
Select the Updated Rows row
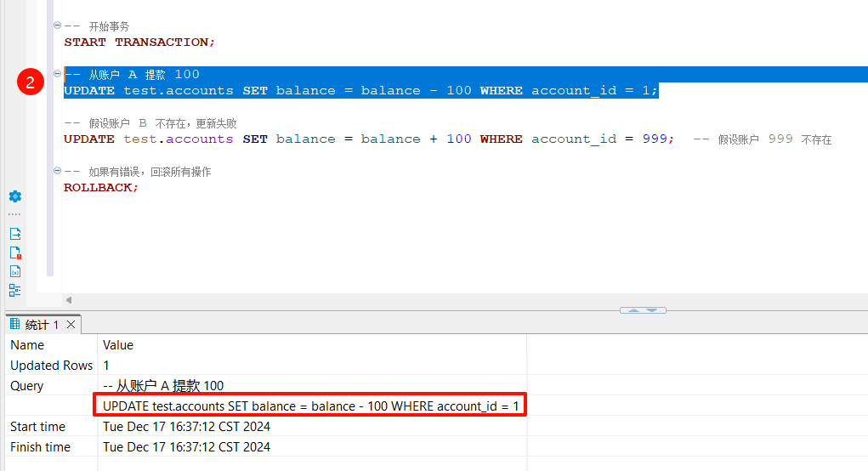pos(51,366)
